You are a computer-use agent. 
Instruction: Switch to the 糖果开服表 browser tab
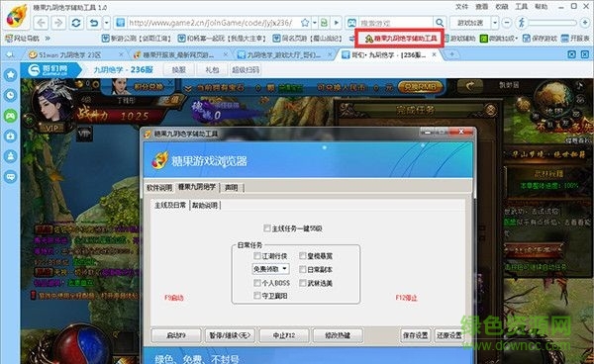coord(178,54)
